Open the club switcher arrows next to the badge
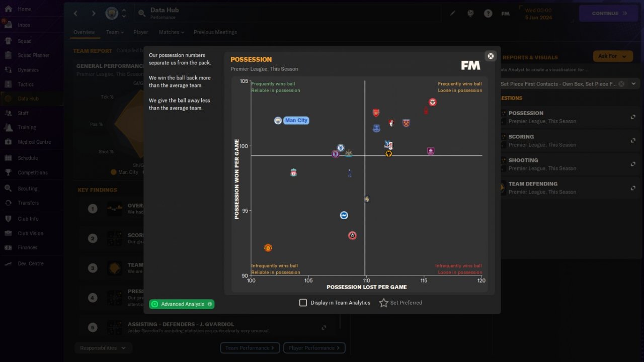The height and width of the screenshot is (362, 644). (124, 13)
